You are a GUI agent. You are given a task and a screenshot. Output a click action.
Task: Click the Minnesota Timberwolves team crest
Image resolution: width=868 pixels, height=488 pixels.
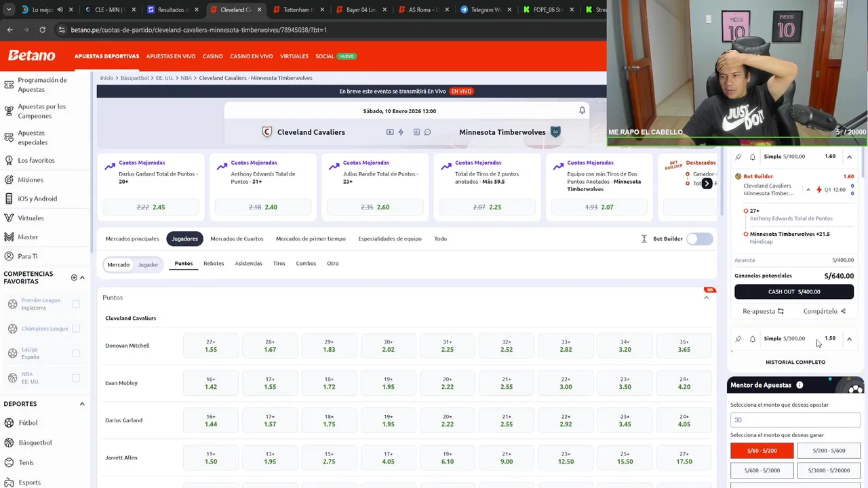tap(555, 132)
